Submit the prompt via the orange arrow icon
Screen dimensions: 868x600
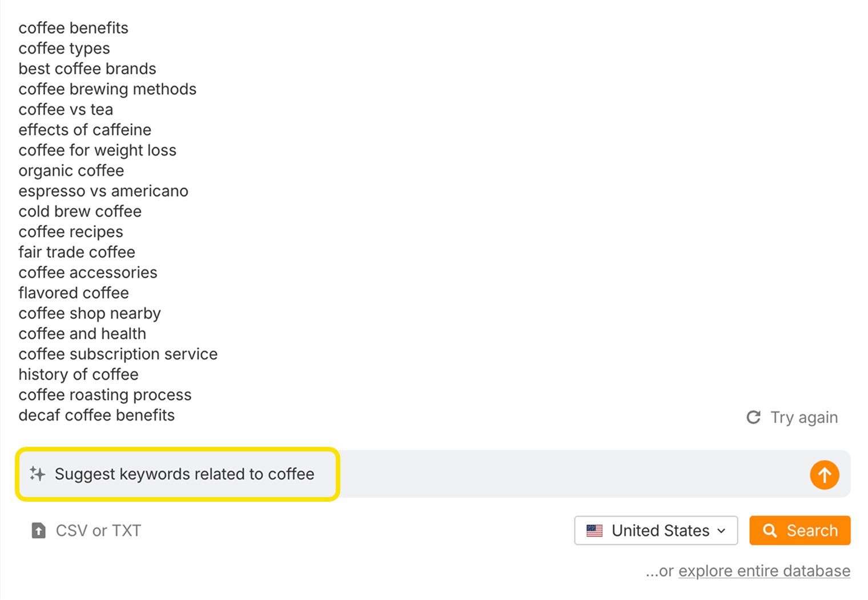(824, 474)
